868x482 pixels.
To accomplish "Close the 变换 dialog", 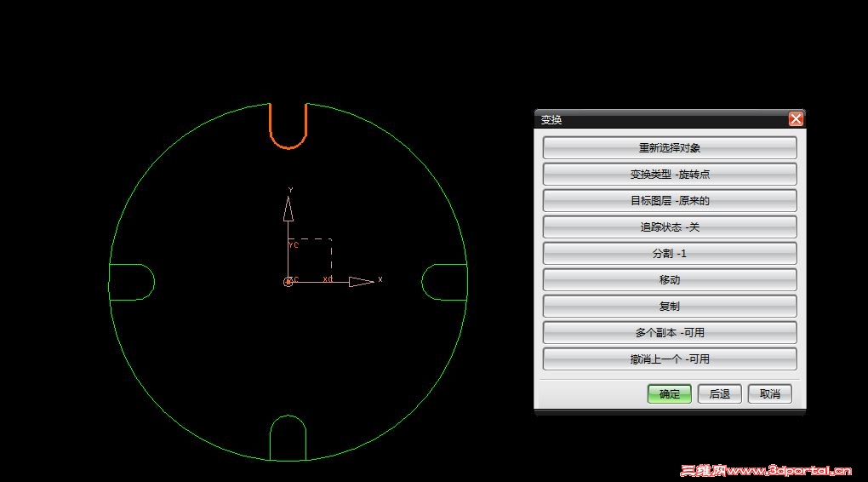I will pyautogui.click(x=796, y=118).
